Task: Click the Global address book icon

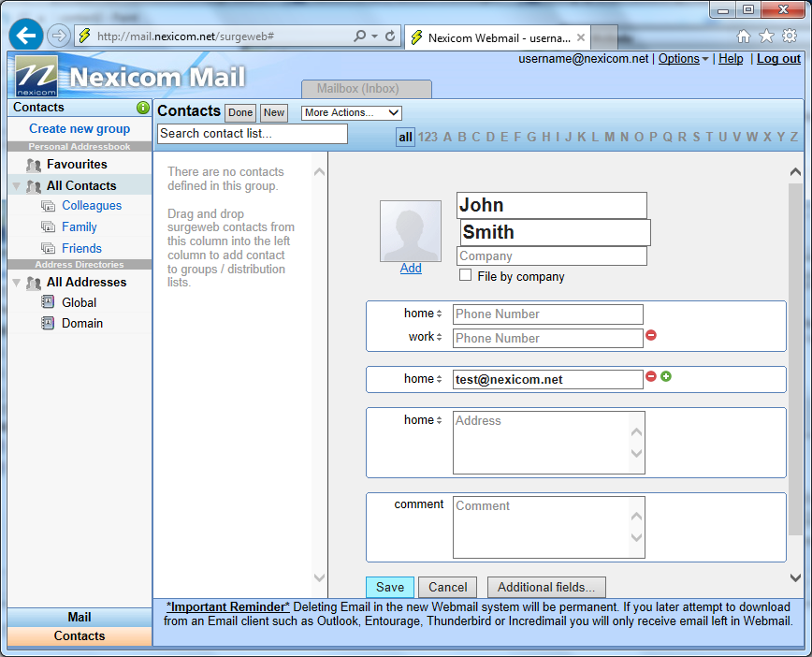Action: [48, 301]
